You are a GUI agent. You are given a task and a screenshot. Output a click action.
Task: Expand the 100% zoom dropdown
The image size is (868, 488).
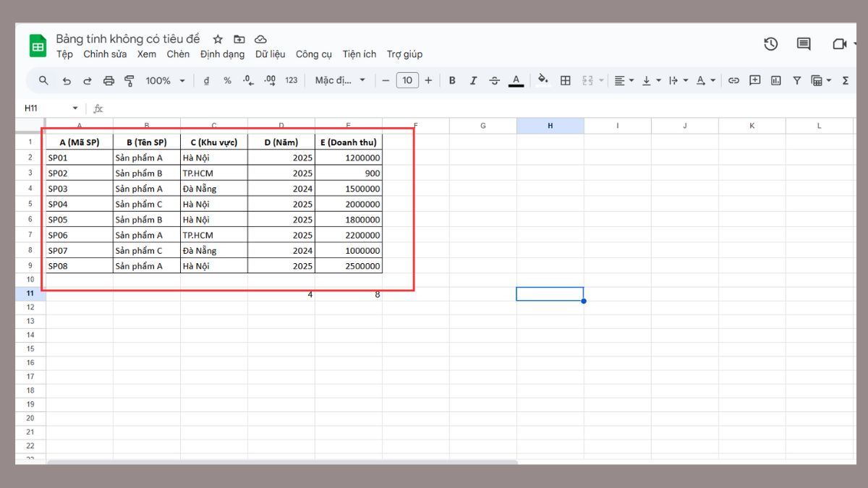coord(165,80)
